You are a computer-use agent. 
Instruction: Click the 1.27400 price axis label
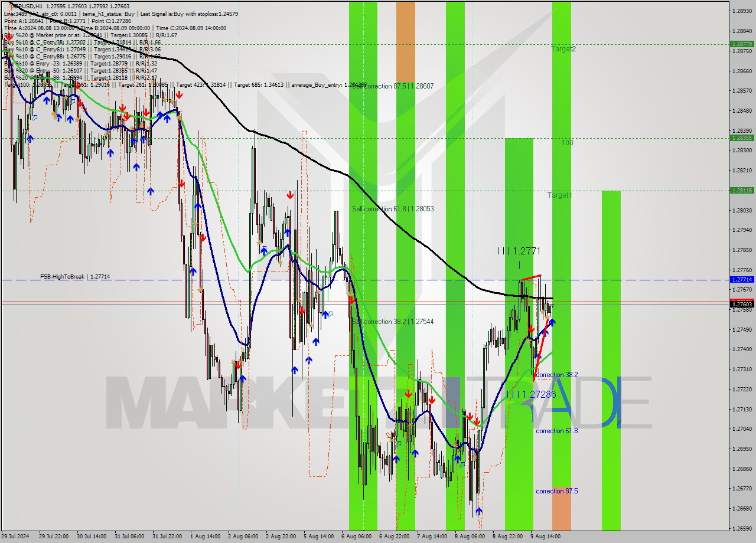click(741, 349)
